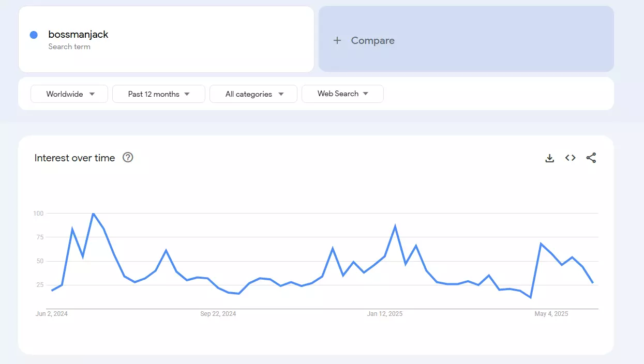Click the 75 value on the y-axis
This screenshot has width=644, height=364.
point(40,237)
